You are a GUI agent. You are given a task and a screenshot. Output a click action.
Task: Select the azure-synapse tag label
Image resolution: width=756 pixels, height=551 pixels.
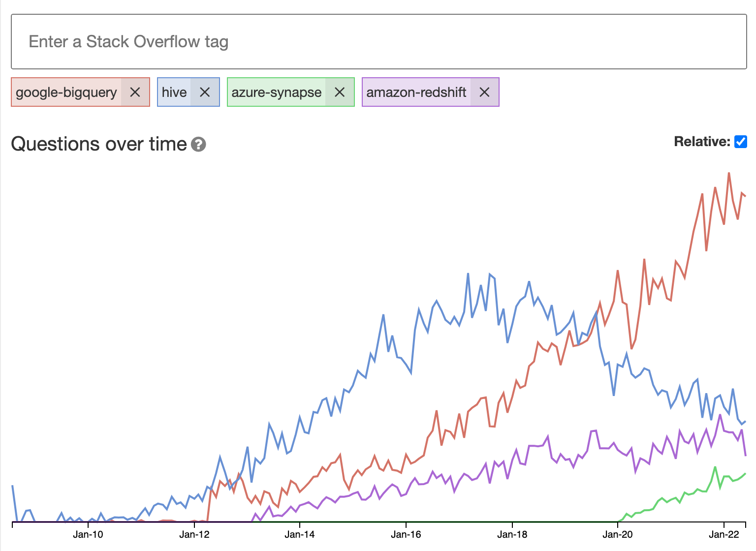276,92
